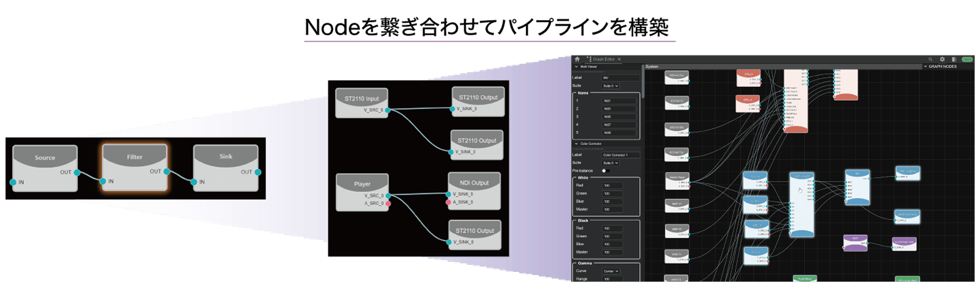Open the Multi Viewer Suite dropdown
The height and width of the screenshot is (287, 980).
click(610, 86)
